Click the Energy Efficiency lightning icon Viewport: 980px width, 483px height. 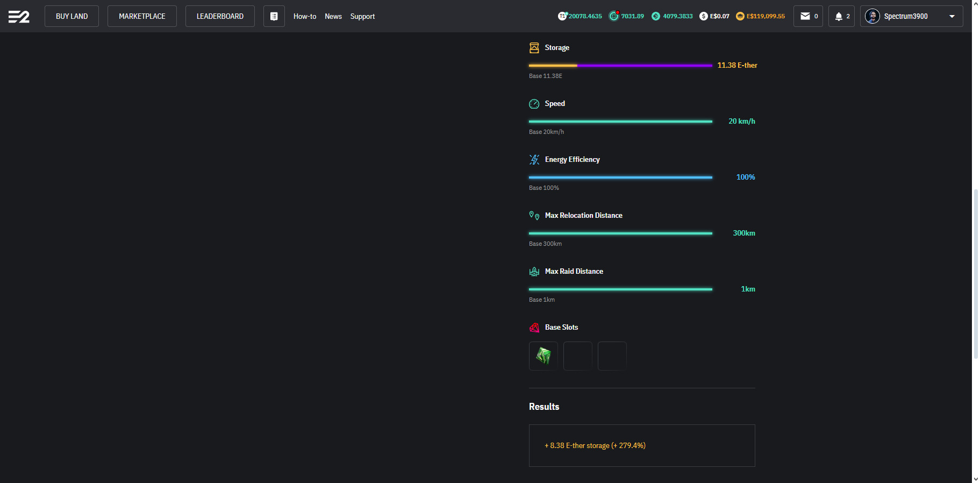[x=534, y=160]
